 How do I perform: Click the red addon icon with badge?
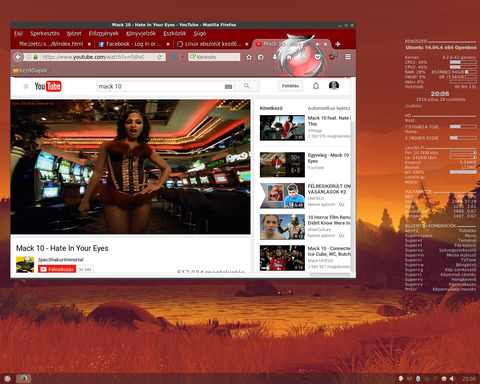click(333, 56)
